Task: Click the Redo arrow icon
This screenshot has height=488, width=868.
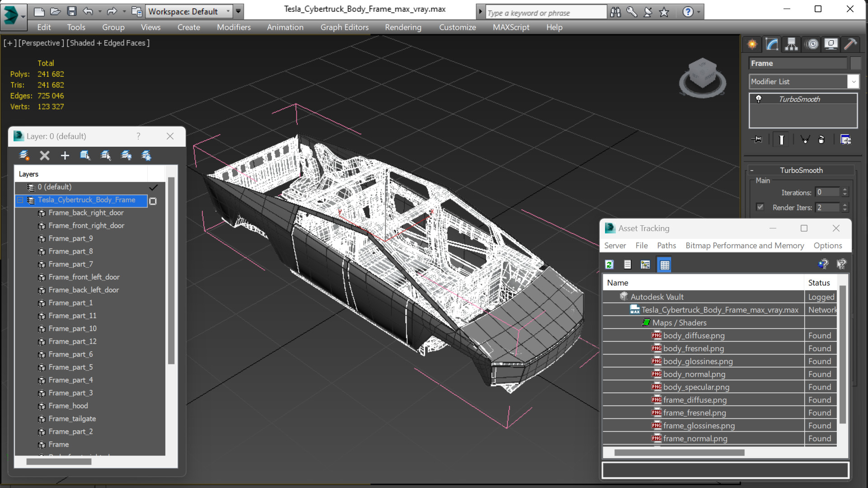Action: click(112, 11)
